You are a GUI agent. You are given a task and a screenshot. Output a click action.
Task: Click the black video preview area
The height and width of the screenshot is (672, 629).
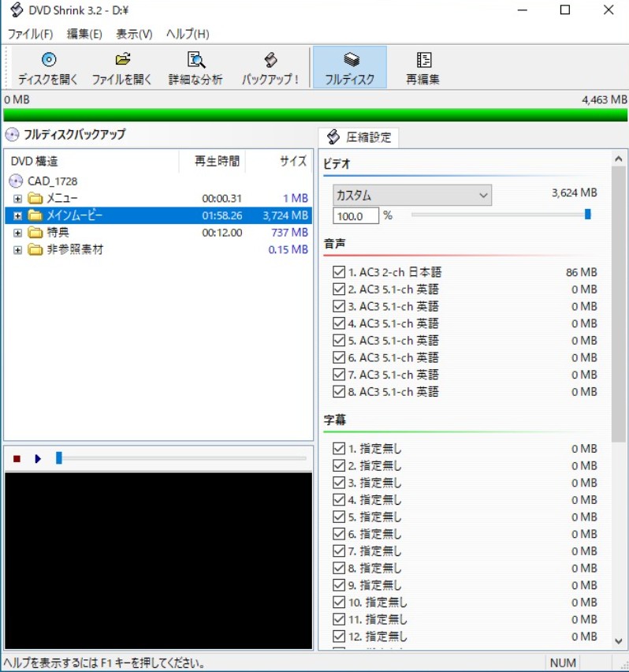(x=158, y=561)
